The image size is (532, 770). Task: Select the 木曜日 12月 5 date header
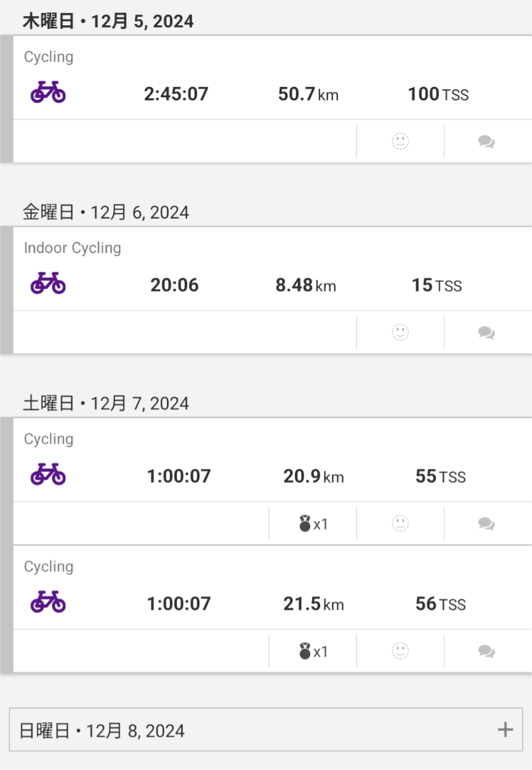tap(108, 22)
